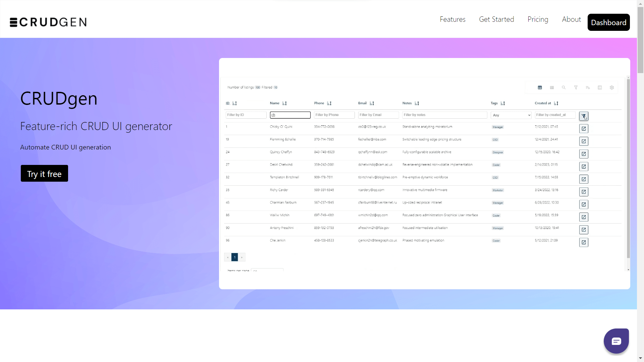Viewport: 644px width, 362px height.
Task: Open the chat widget bubble
Action: (x=616, y=341)
